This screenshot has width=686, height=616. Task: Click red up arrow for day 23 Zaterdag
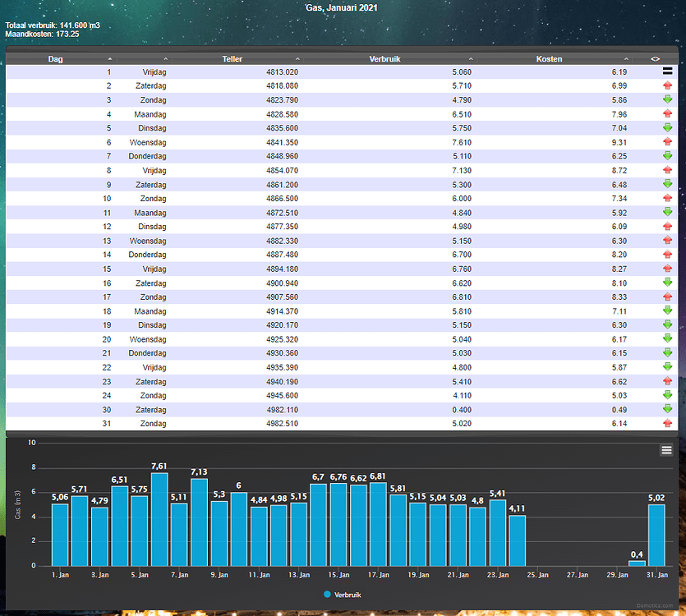pyautogui.click(x=667, y=380)
